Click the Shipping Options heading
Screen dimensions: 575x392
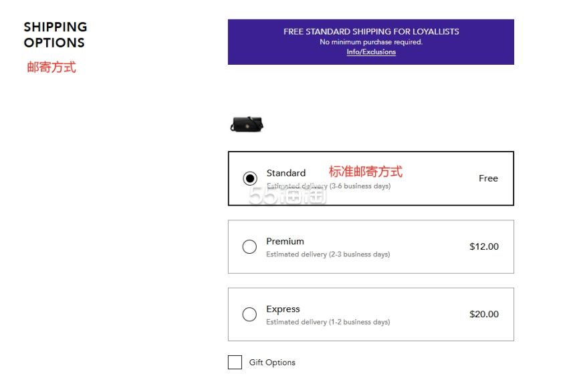pyautogui.click(x=55, y=35)
